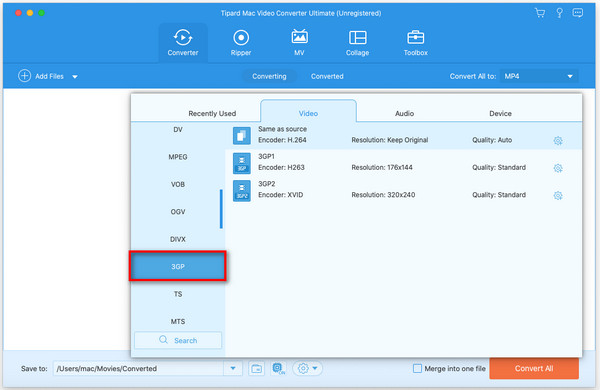Select the 3GP1 profile name
Screen dimensions: 600x390
[x=266, y=156]
